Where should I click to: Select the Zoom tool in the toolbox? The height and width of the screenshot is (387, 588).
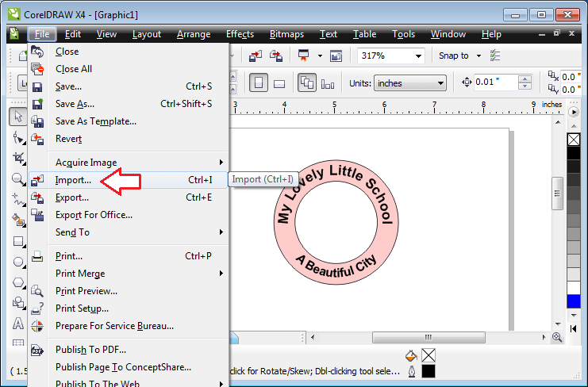click(x=17, y=178)
